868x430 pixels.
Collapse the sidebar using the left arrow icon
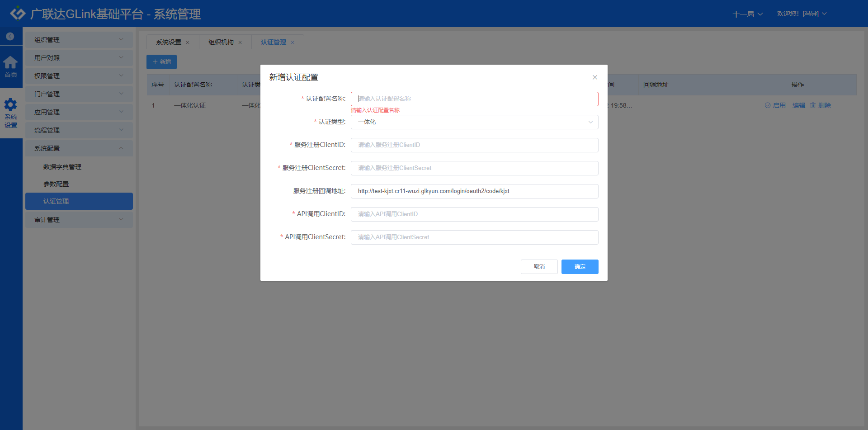click(x=10, y=36)
